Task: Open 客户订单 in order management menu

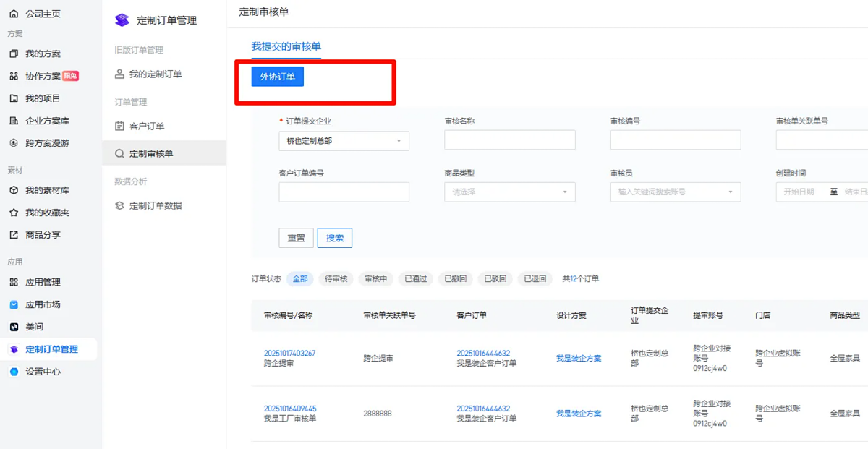Action: point(146,127)
